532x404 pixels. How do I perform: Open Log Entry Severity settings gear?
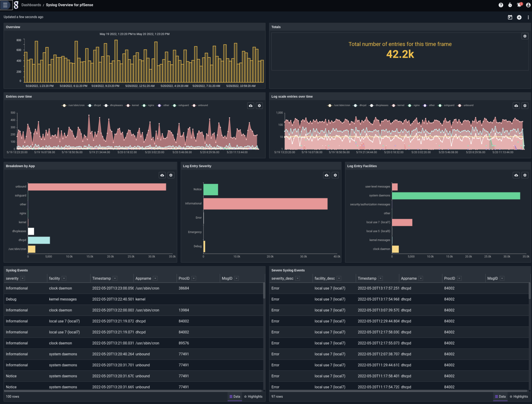click(x=335, y=175)
